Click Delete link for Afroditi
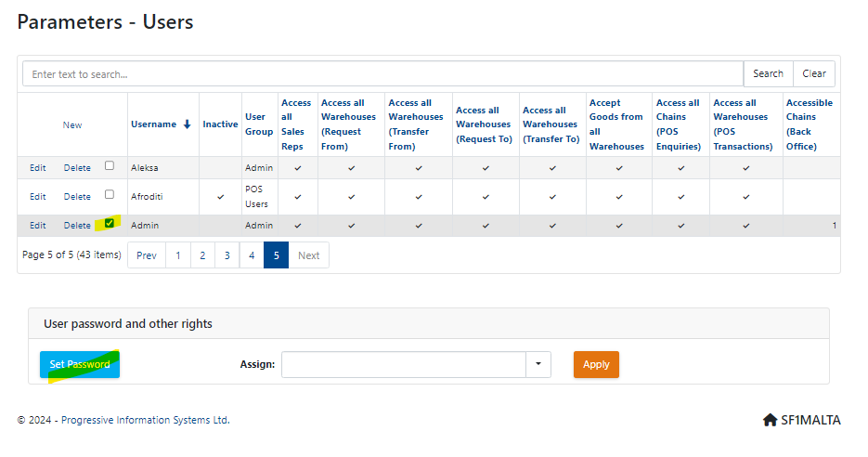 tap(77, 197)
